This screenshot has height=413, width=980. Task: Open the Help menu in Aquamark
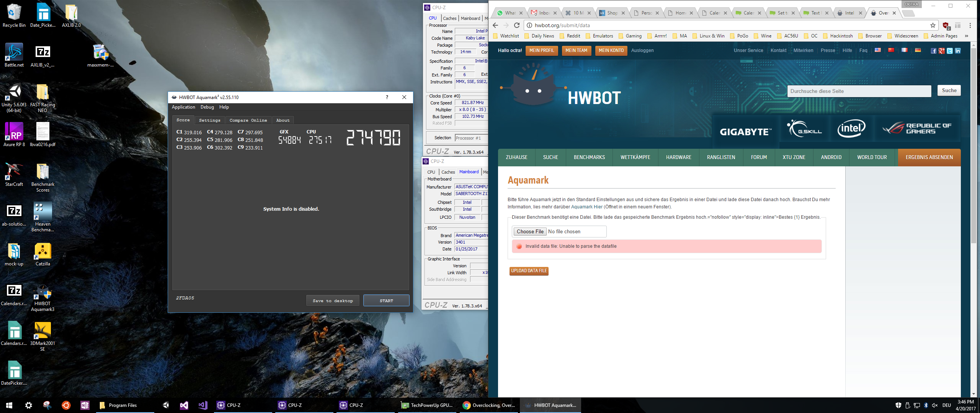click(x=224, y=107)
